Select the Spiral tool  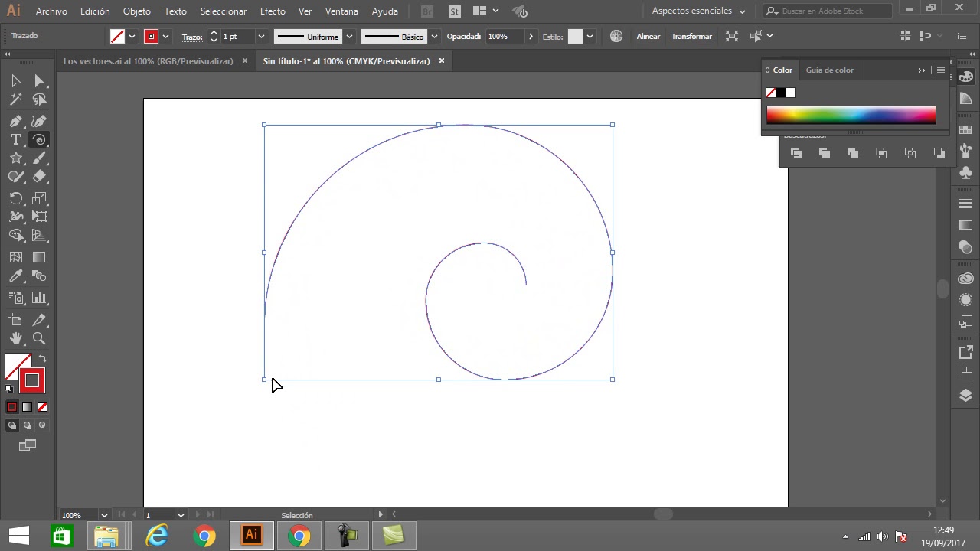click(x=39, y=140)
